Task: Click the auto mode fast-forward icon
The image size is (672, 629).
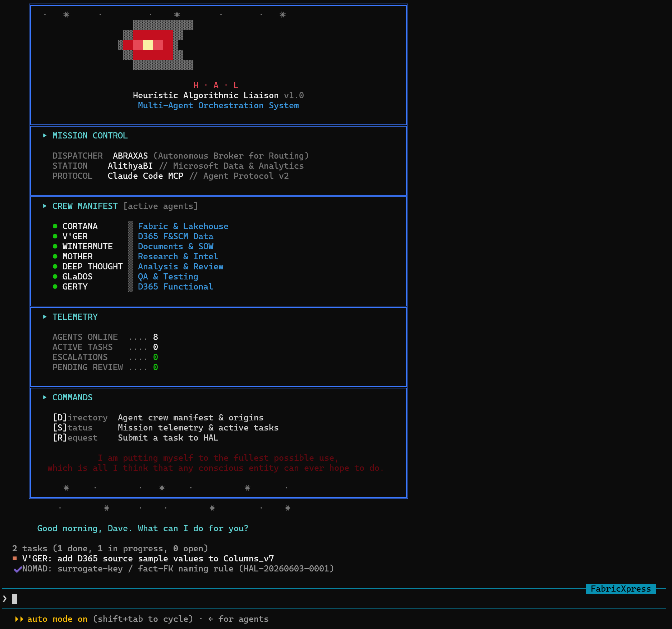Action: (x=19, y=619)
